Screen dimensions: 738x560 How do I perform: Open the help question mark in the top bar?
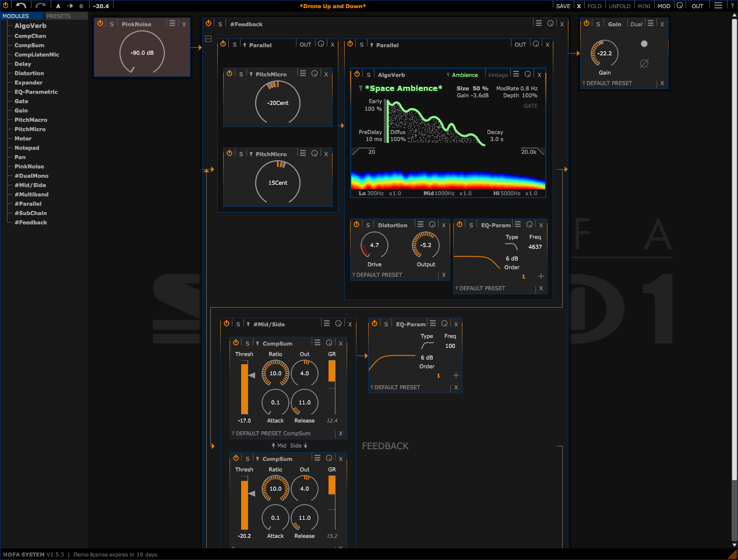[733, 6]
